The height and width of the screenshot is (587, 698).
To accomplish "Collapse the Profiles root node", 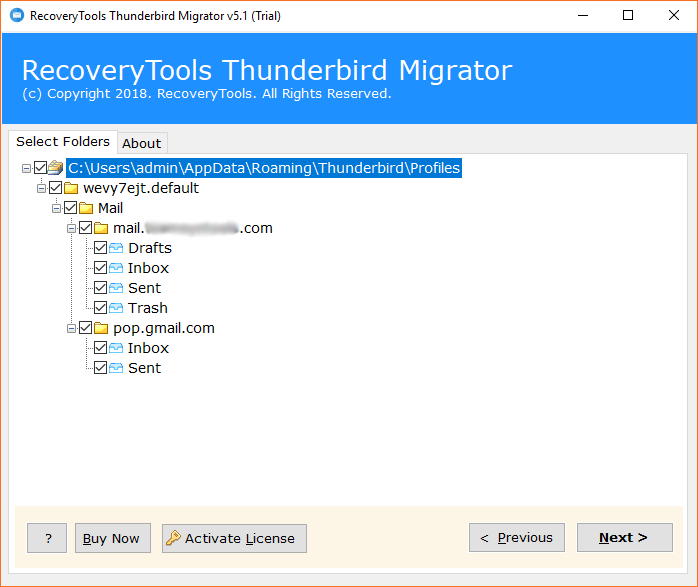I will coord(26,168).
